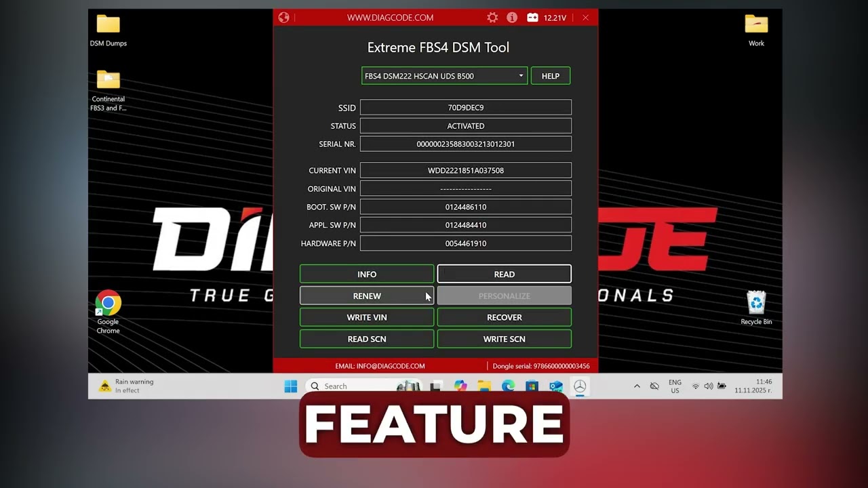Click the speaker volume tray icon
The width and height of the screenshot is (868, 488).
(x=709, y=386)
